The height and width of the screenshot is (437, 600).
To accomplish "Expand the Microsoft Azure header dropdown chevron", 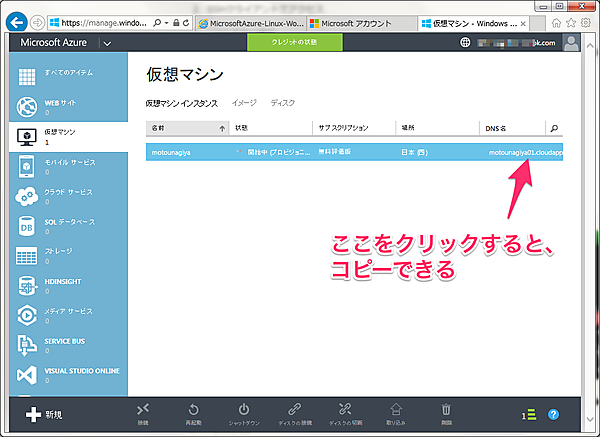I will pos(107,43).
